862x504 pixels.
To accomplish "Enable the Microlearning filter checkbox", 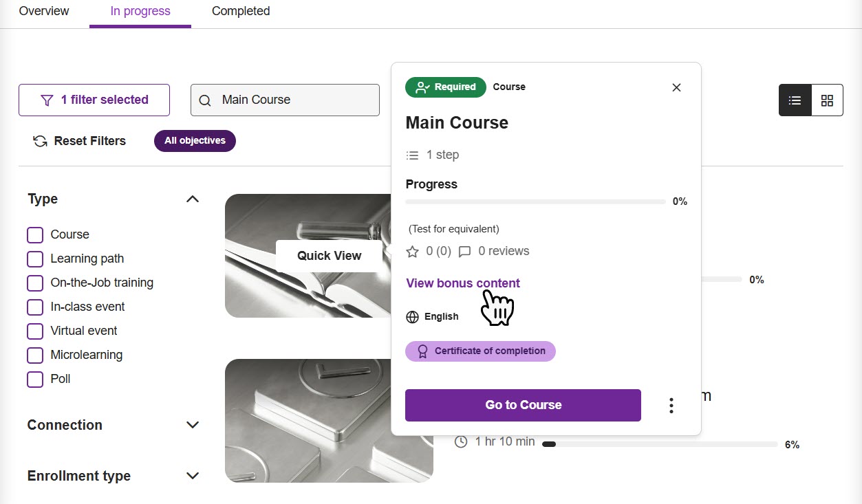I will tap(35, 355).
